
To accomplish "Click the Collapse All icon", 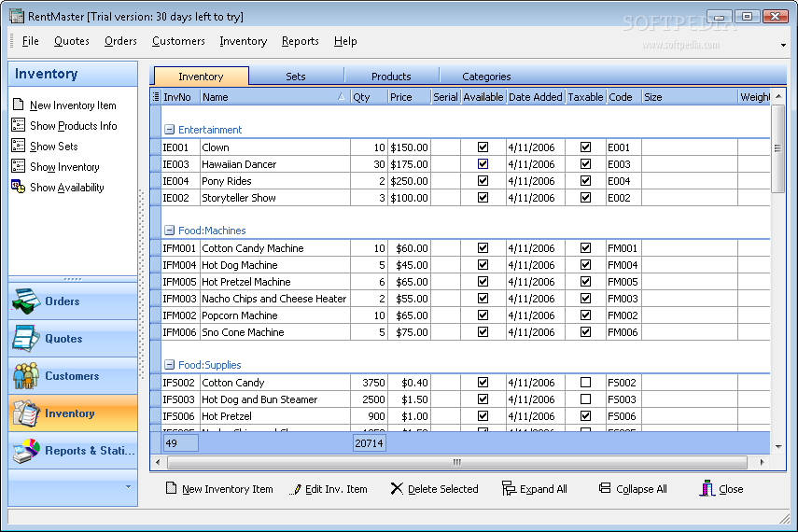I will 605,488.
